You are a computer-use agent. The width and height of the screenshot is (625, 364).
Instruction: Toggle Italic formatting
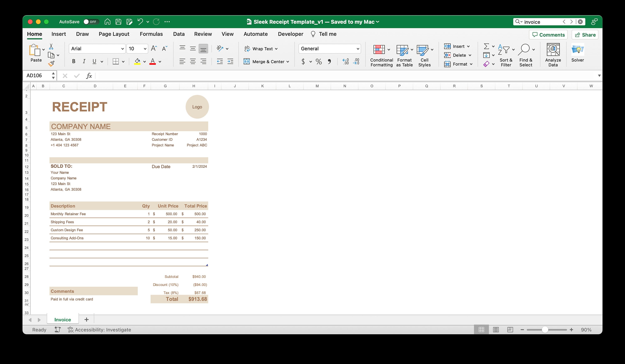pyautogui.click(x=84, y=61)
